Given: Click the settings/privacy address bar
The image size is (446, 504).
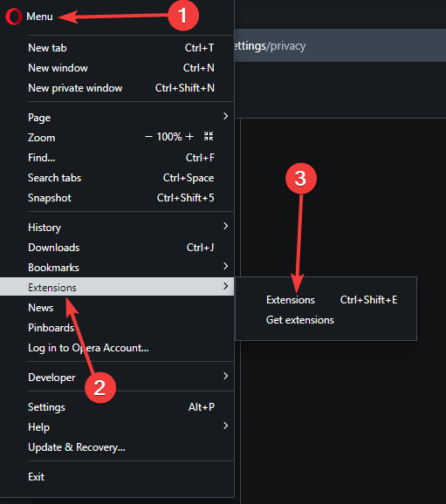Looking at the screenshot, I should (340, 45).
